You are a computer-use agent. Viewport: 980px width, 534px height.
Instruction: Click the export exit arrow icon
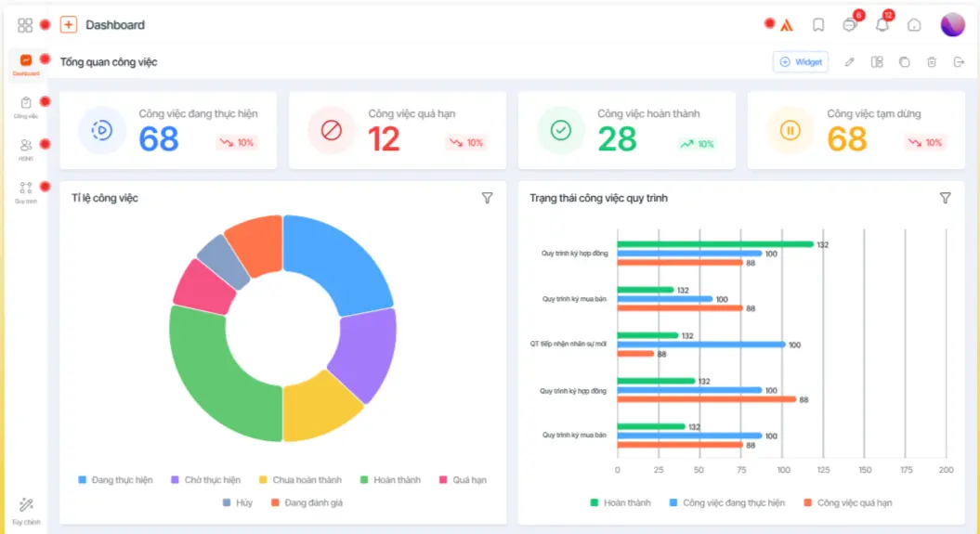pos(959,62)
